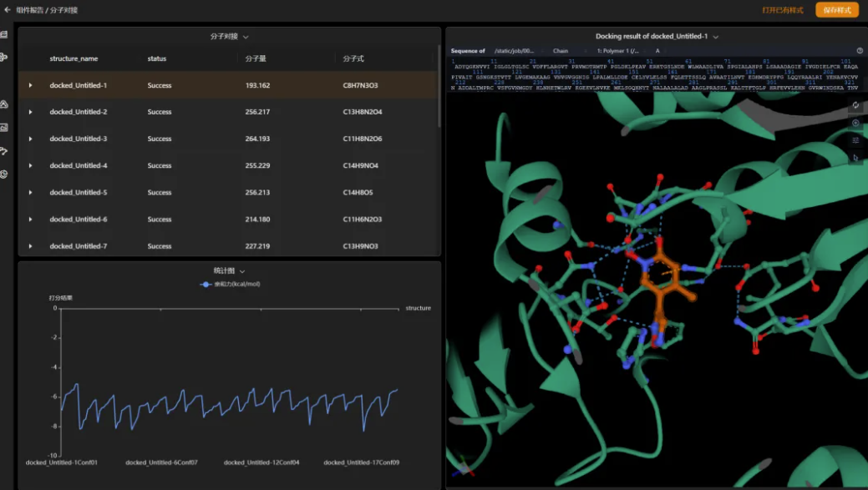This screenshot has width=868, height=490.
Task: Expand the docked_Untitled-6 row
Action: (x=30, y=219)
